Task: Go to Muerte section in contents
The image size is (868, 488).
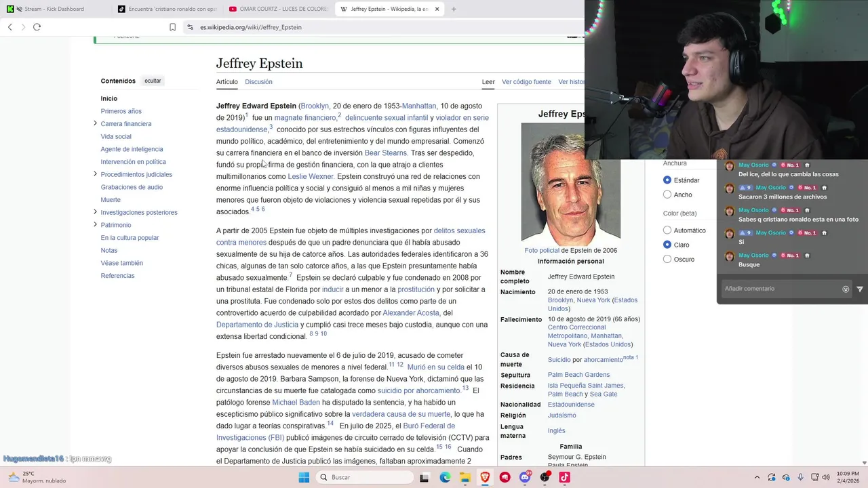Action: 111,200
